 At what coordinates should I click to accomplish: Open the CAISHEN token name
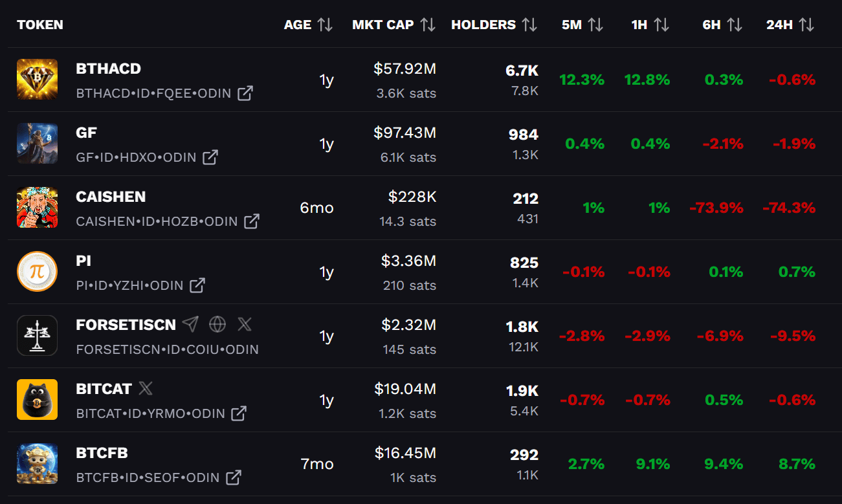point(111,197)
